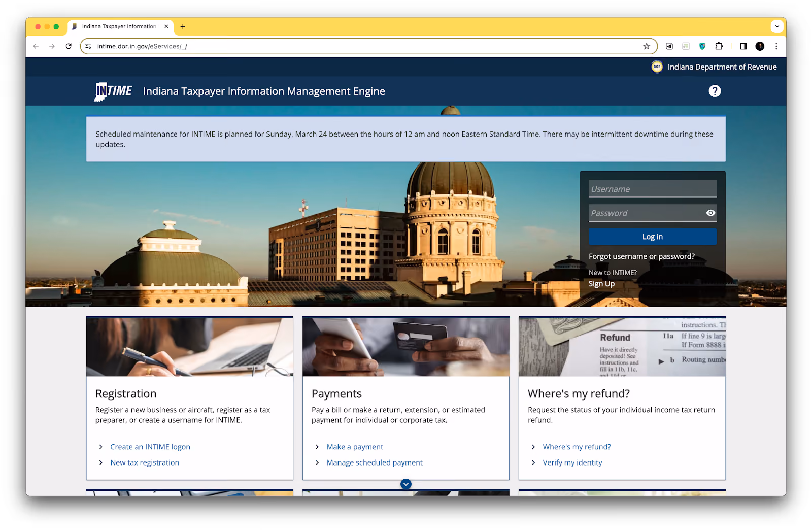Open the browser extensions puzzle icon
The width and height of the screenshot is (812, 530).
(x=719, y=46)
